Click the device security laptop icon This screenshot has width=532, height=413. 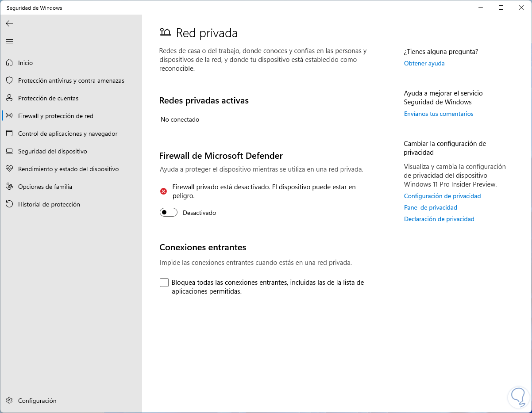[x=9, y=151]
